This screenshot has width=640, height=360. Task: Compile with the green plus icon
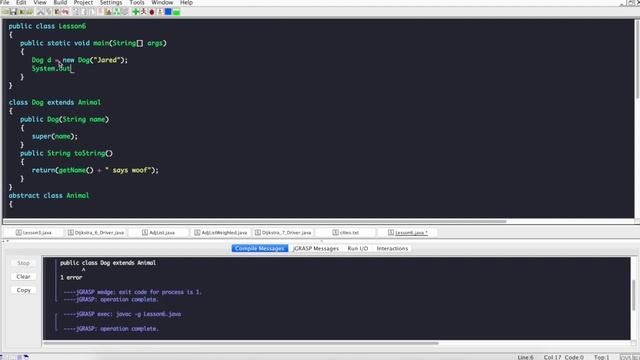[x=136, y=12]
